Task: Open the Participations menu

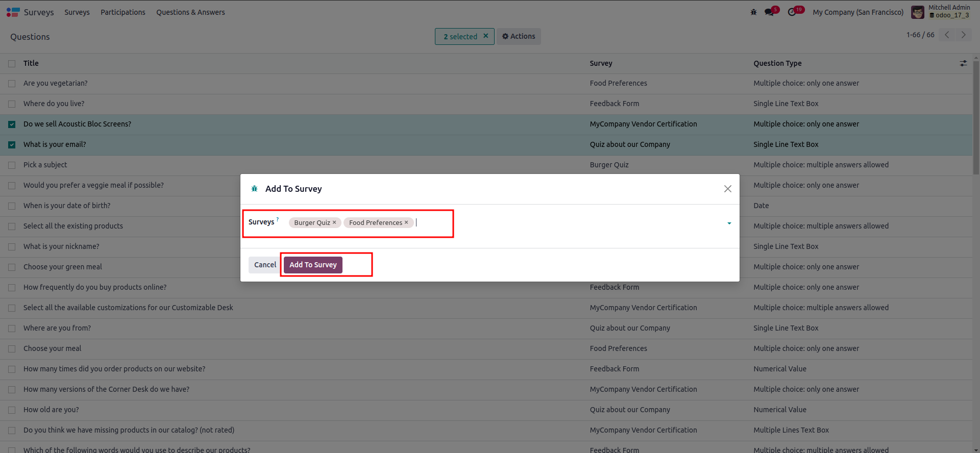Action: (x=122, y=12)
